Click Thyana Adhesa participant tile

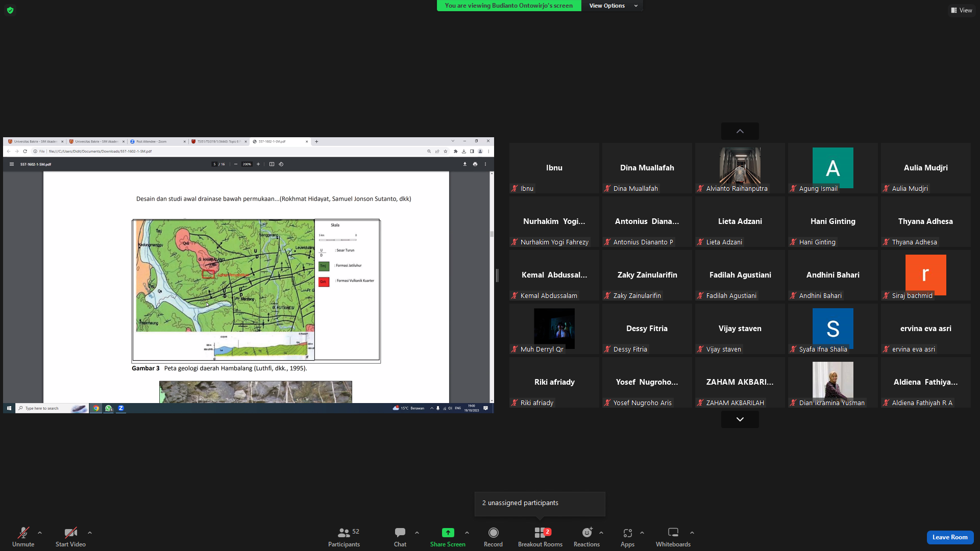(x=926, y=221)
